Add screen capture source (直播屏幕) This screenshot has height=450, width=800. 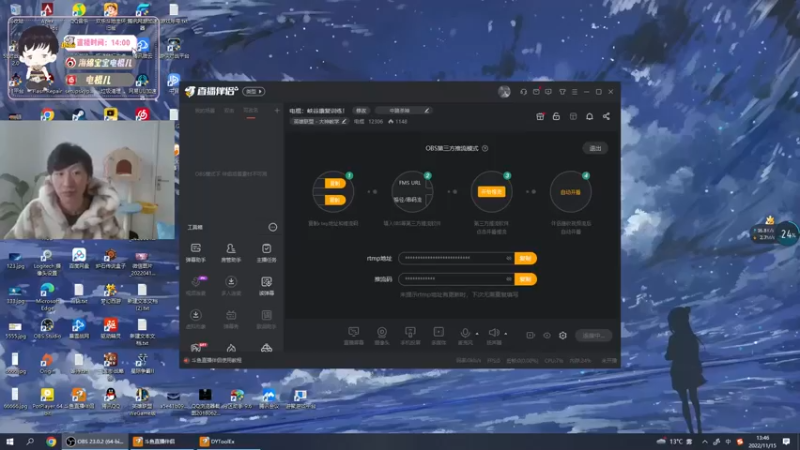pos(354,336)
